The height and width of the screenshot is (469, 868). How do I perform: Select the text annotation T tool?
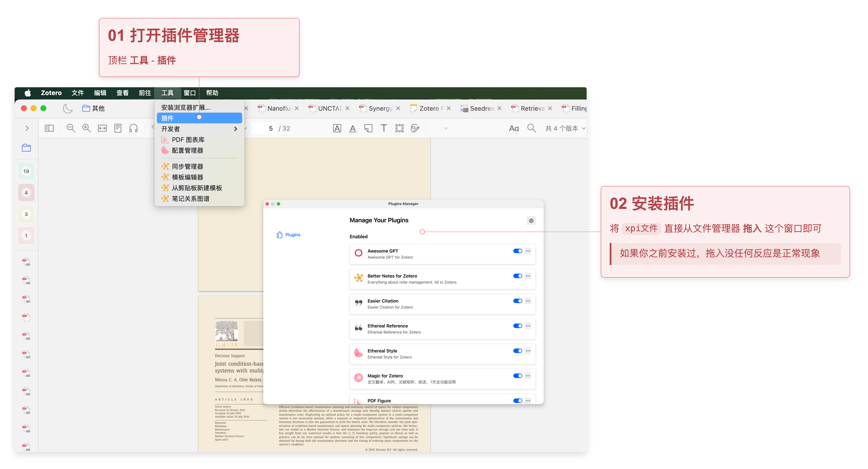click(x=384, y=128)
